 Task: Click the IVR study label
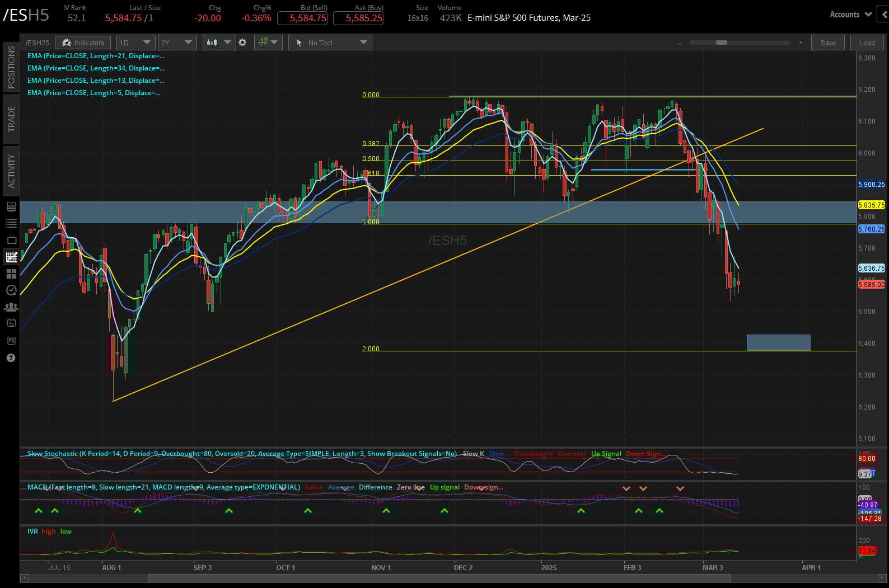coord(32,531)
